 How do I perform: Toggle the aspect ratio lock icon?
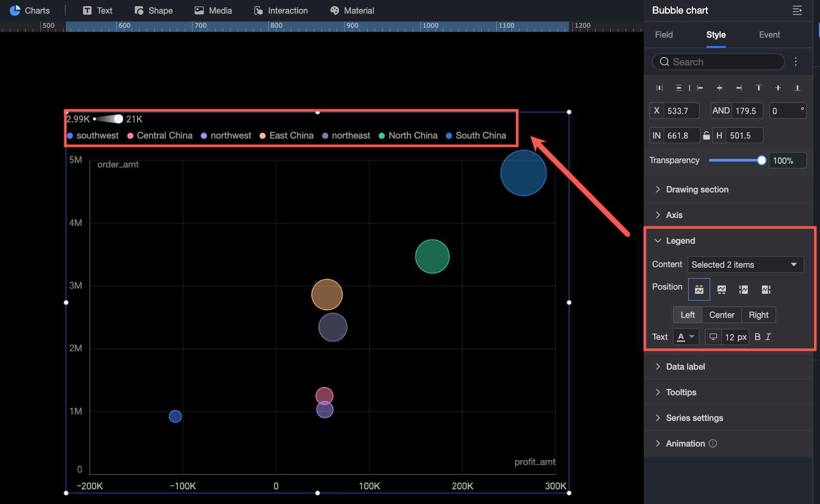pyautogui.click(x=707, y=135)
